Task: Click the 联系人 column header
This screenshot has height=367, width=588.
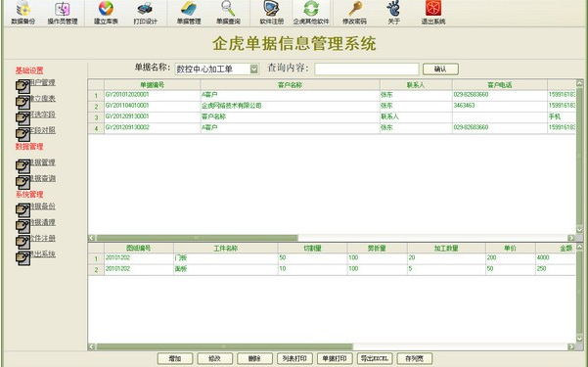Action: (x=416, y=85)
